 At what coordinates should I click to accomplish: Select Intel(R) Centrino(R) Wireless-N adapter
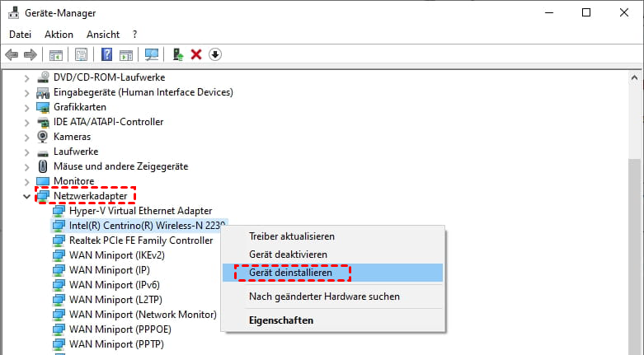click(x=139, y=226)
